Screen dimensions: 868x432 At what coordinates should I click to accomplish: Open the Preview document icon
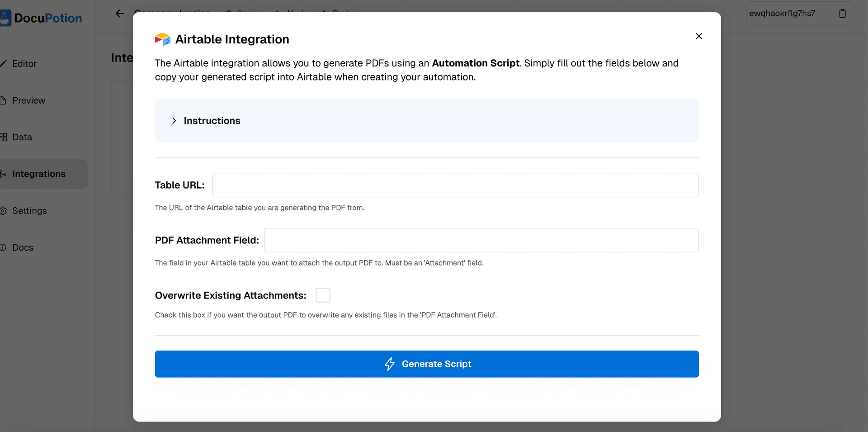[4, 100]
